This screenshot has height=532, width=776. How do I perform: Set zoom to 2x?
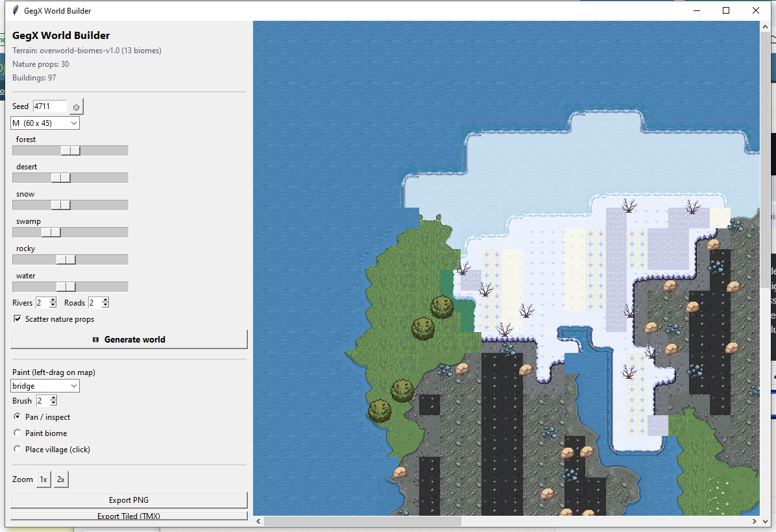pyautogui.click(x=61, y=479)
